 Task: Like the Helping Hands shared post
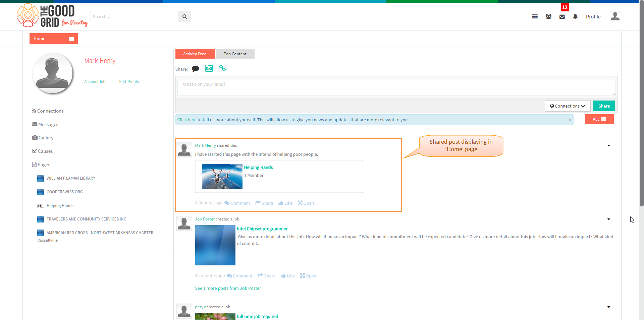pos(285,203)
